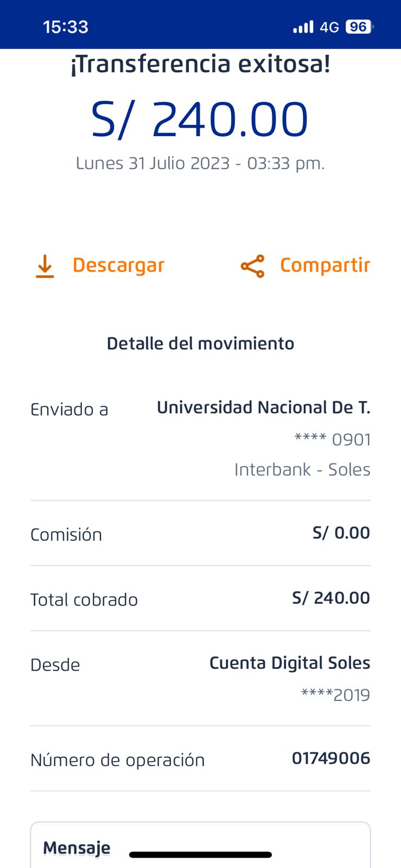Tap the ¡Transferencia exitosa! heading
The image size is (401, 868).
pos(200,64)
